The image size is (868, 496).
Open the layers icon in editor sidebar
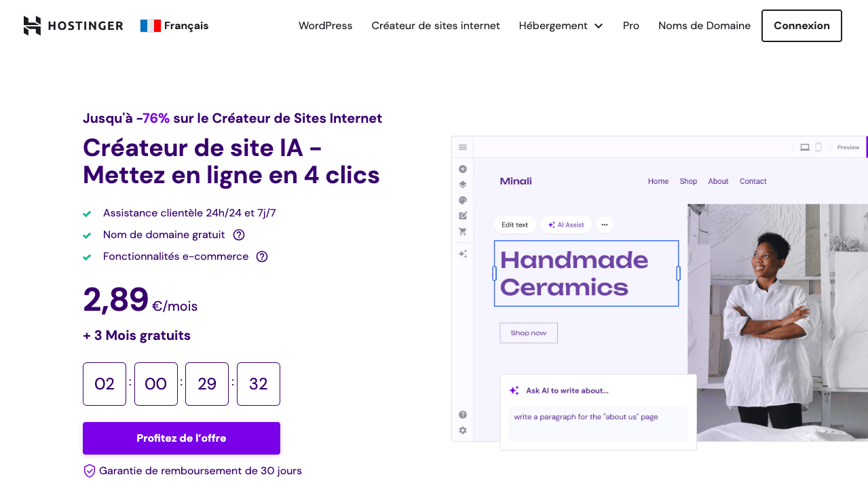click(x=463, y=185)
